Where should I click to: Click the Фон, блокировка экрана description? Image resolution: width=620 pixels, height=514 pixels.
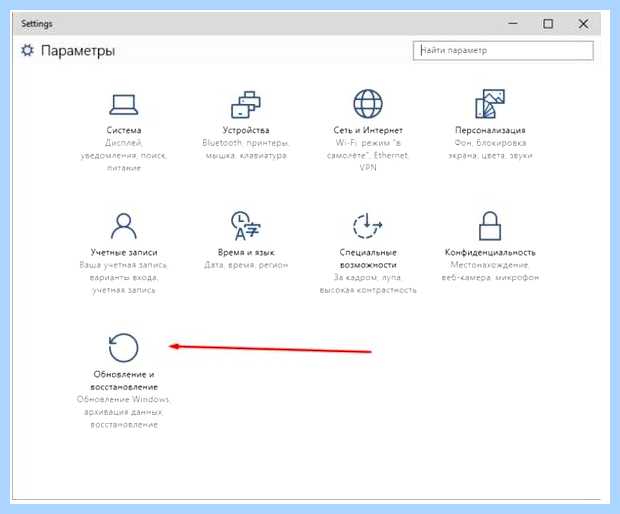(x=490, y=149)
